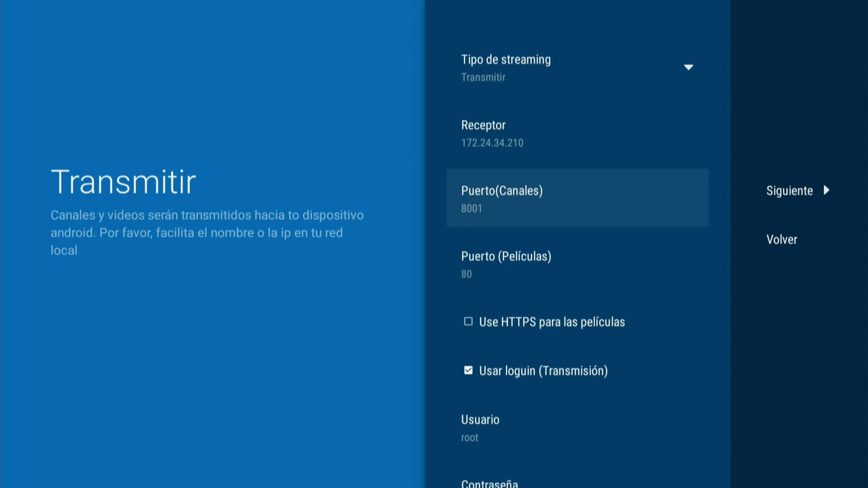Click the Usar loguin (Transmisión) label
The width and height of the screenshot is (868, 488).
click(543, 371)
